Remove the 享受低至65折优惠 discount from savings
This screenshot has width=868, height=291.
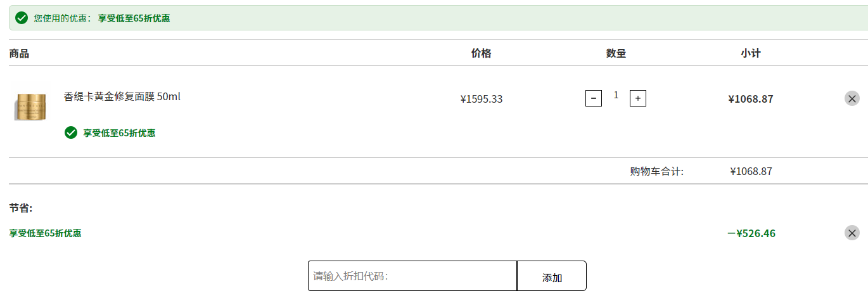[852, 233]
